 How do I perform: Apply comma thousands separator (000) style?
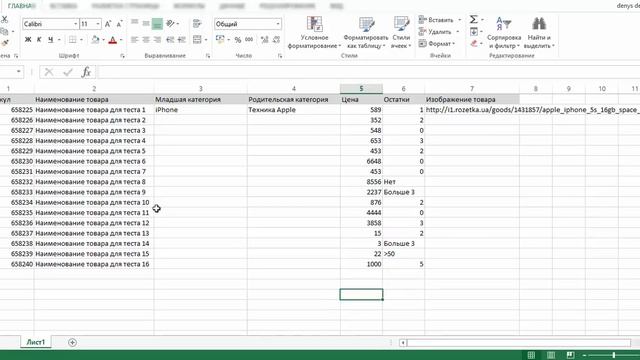click(x=249, y=40)
